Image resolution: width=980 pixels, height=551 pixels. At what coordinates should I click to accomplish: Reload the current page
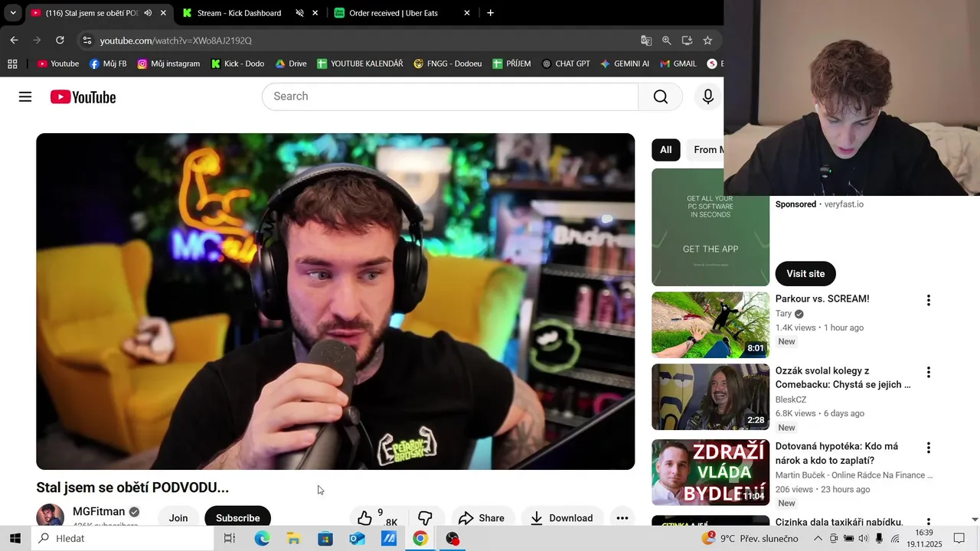coord(60,40)
